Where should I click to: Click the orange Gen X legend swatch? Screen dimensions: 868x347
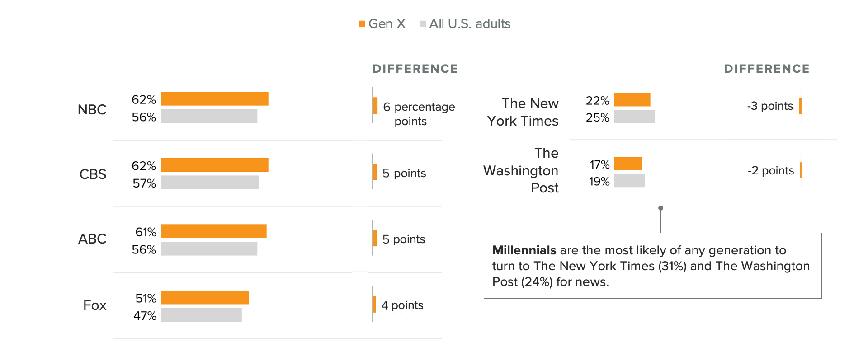(x=362, y=24)
